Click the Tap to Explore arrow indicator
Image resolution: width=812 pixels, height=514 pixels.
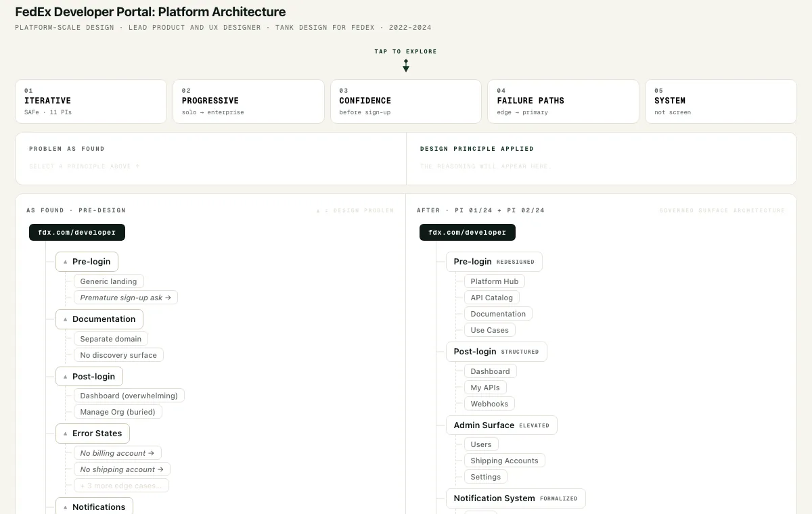[x=406, y=66]
